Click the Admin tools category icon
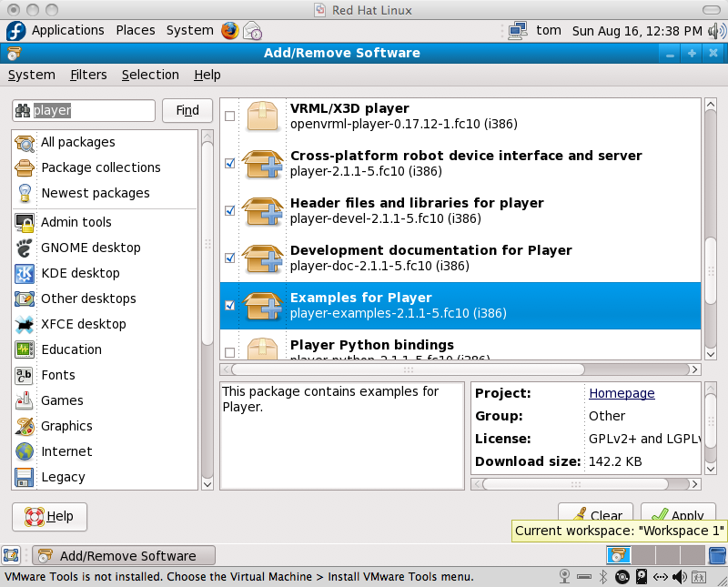The height and width of the screenshot is (587, 728). click(25, 222)
